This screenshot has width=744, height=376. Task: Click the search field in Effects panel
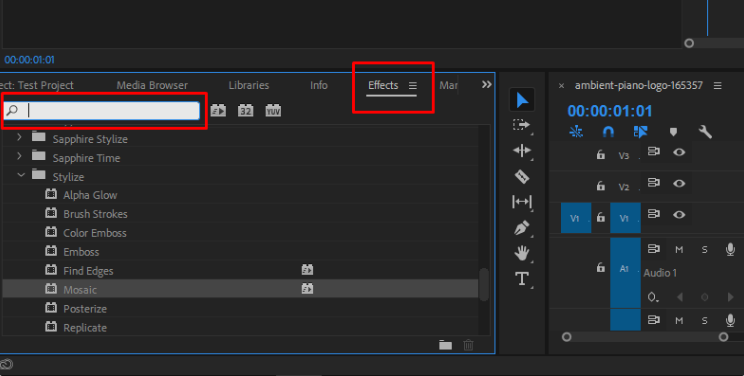102,111
